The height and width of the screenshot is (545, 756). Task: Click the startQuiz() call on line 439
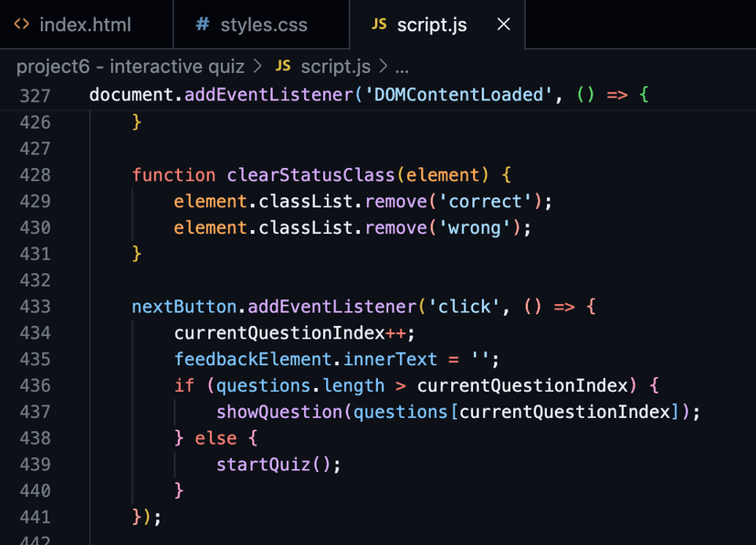click(278, 464)
